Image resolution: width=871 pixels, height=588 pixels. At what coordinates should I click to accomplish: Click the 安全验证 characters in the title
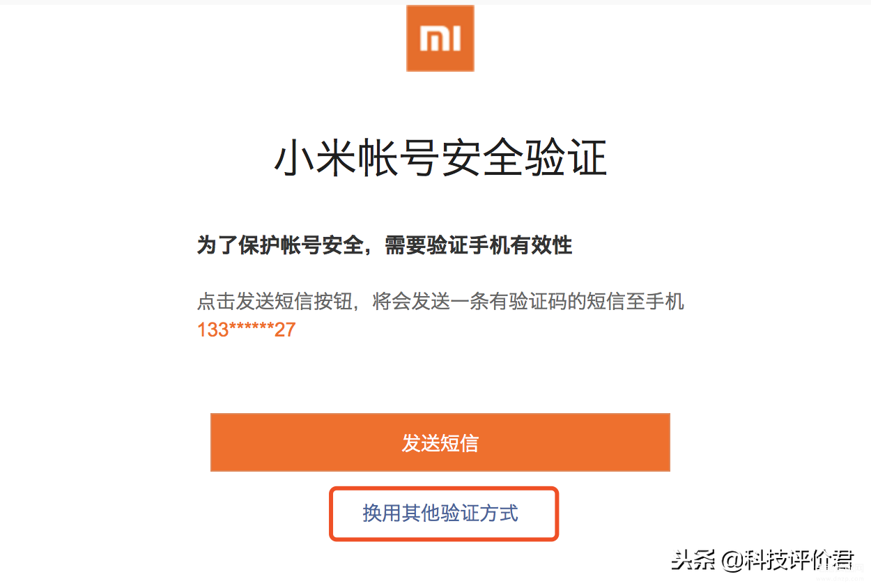(524, 159)
